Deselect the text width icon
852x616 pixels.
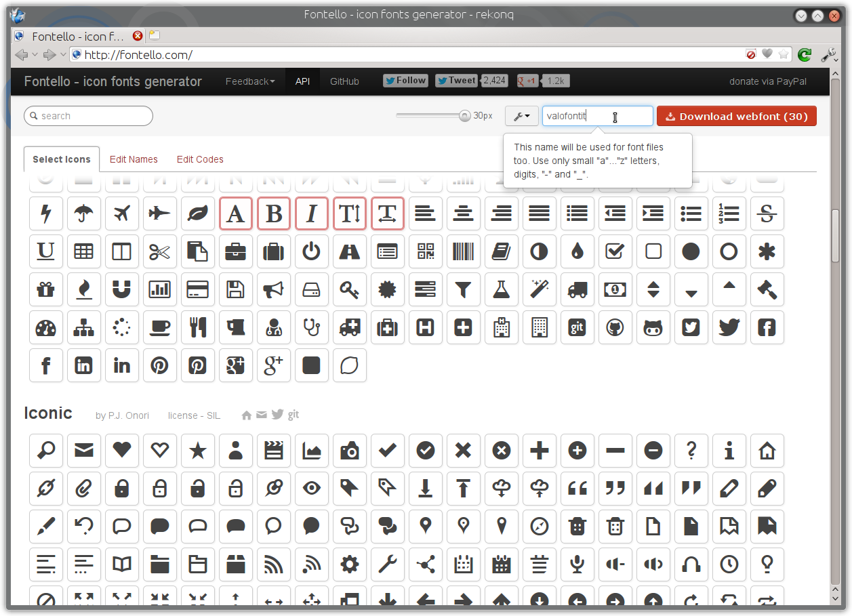(x=388, y=213)
